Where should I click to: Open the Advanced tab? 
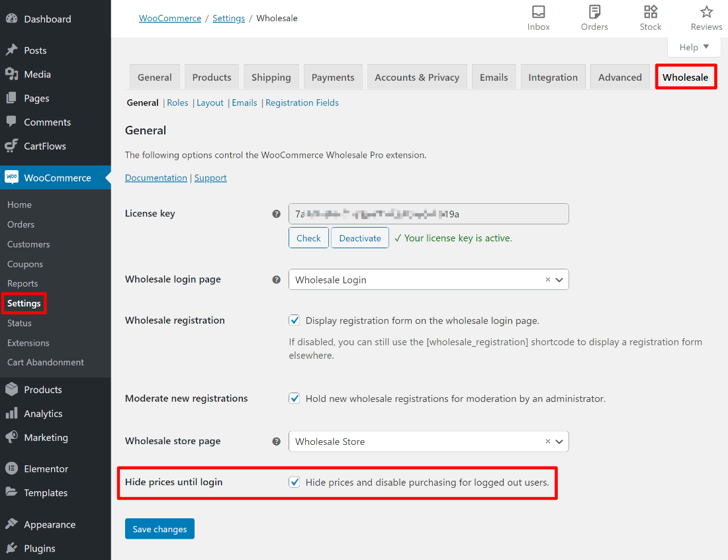(620, 77)
